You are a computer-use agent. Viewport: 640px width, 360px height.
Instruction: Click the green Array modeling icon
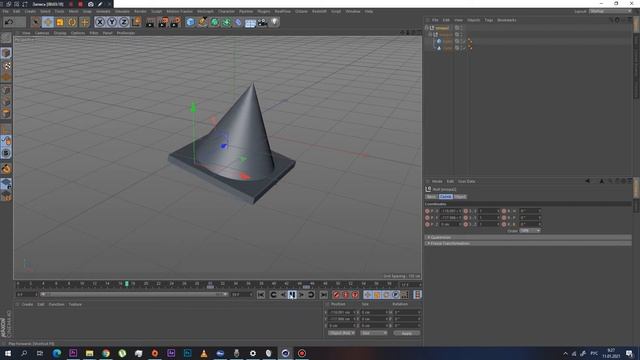coord(226,22)
